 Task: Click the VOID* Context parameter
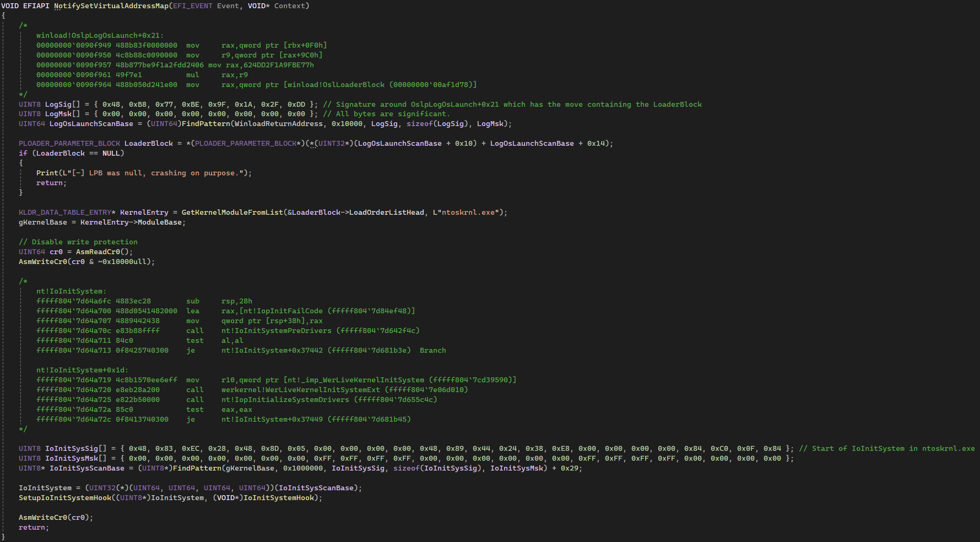[277, 6]
